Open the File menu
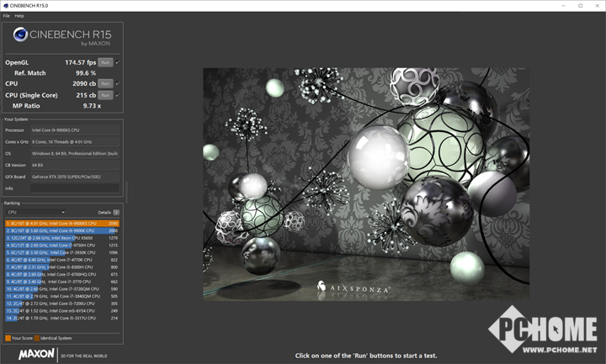 pos(6,15)
